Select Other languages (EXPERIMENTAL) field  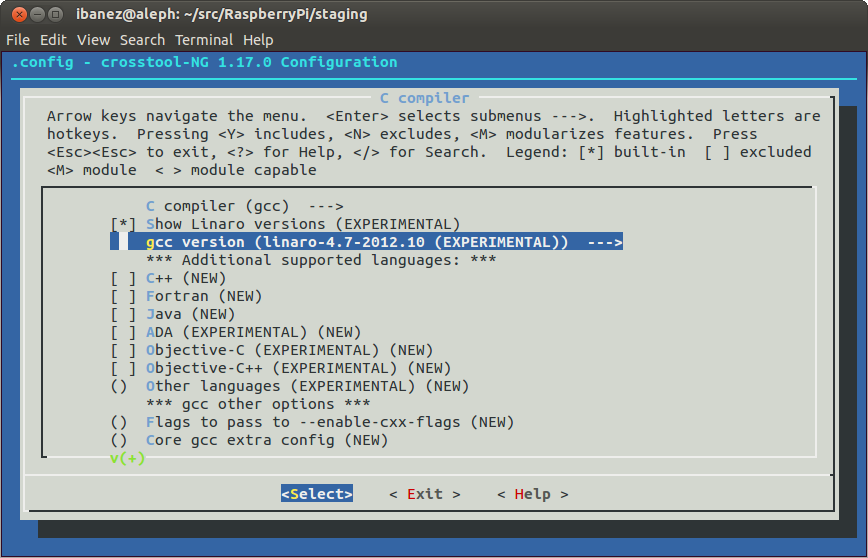point(290,386)
